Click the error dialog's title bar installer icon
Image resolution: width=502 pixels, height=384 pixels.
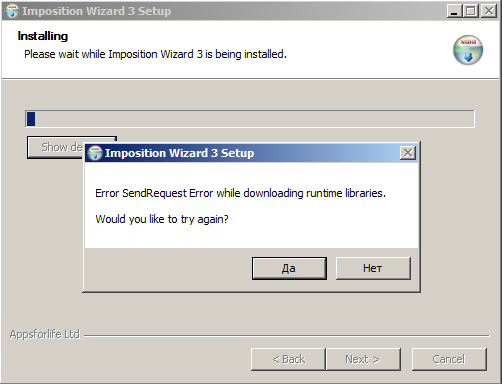95,153
